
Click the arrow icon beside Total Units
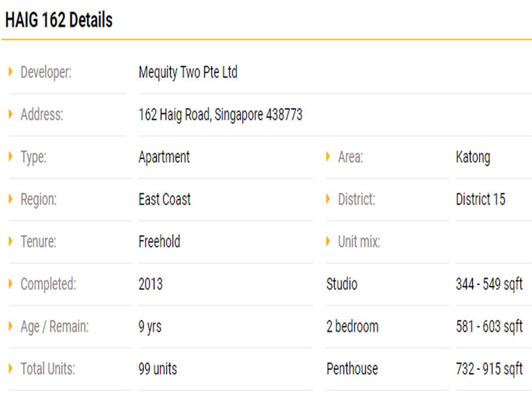coord(11,369)
